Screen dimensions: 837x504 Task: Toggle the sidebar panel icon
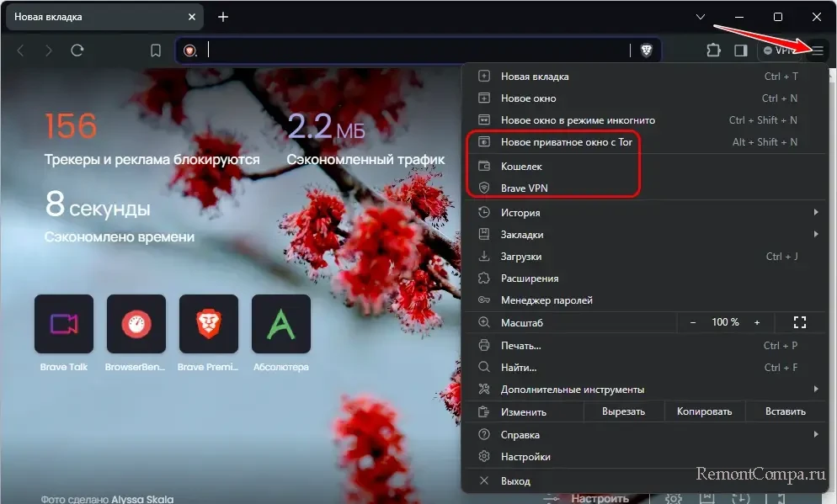pos(740,50)
